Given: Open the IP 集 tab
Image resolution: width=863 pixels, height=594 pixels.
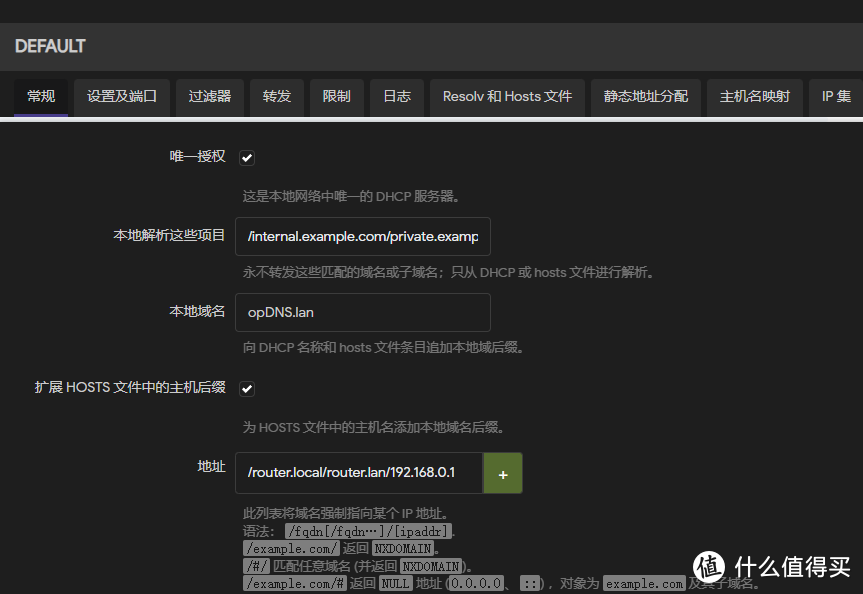Looking at the screenshot, I should pos(835,97).
